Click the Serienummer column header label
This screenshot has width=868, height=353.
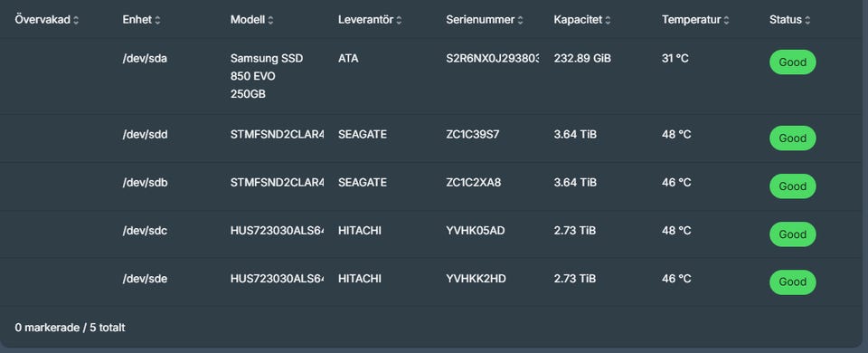point(480,20)
